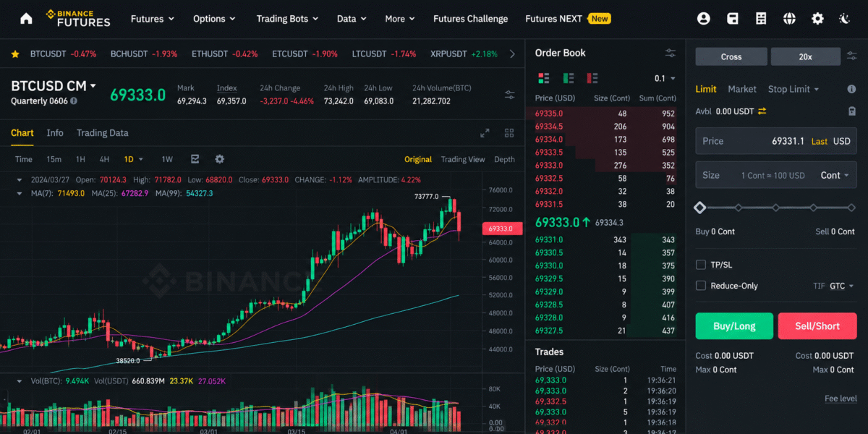Expand chart to fullscreen
Viewport: 868px width, 434px height.
485,133
